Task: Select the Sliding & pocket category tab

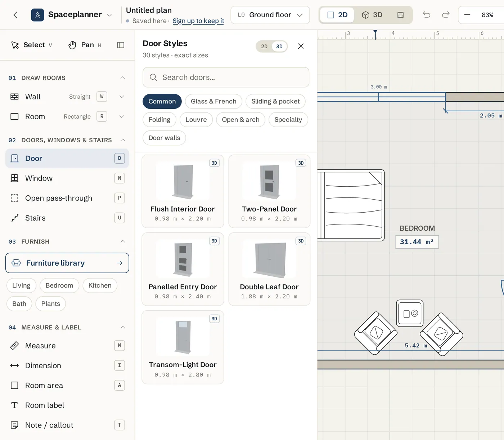Action: click(275, 101)
